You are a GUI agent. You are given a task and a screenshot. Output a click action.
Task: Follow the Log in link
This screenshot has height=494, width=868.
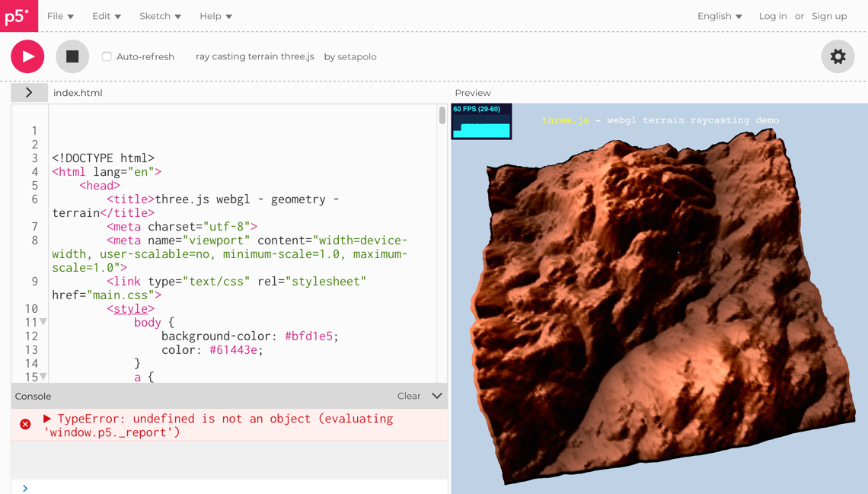[x=773, y=16]
